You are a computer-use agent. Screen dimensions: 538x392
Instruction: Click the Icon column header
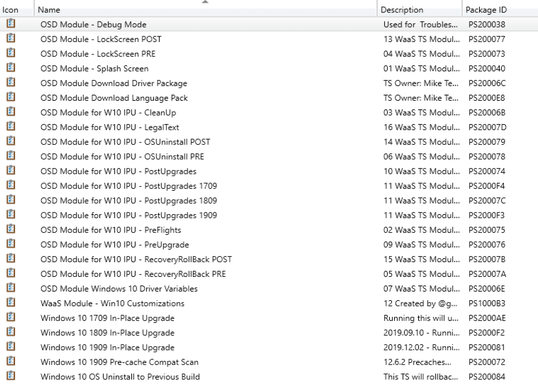click(10, 10)
